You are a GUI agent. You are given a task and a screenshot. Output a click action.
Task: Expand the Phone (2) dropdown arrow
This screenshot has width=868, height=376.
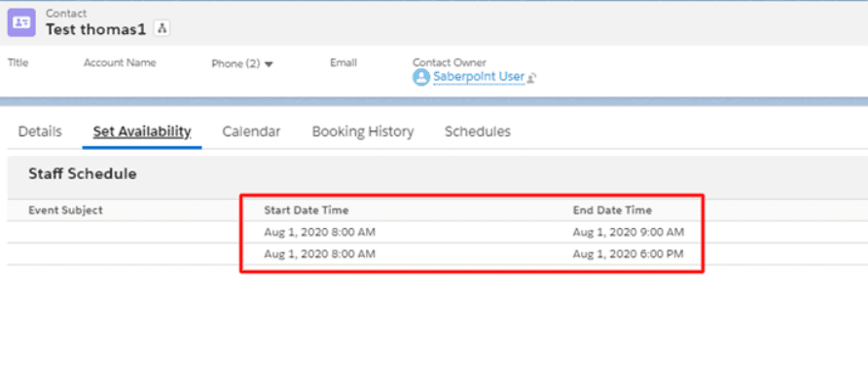click(x=269, y=64)
